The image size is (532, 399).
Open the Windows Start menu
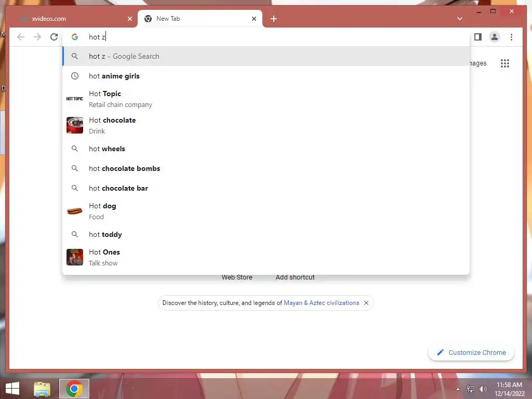12,389
